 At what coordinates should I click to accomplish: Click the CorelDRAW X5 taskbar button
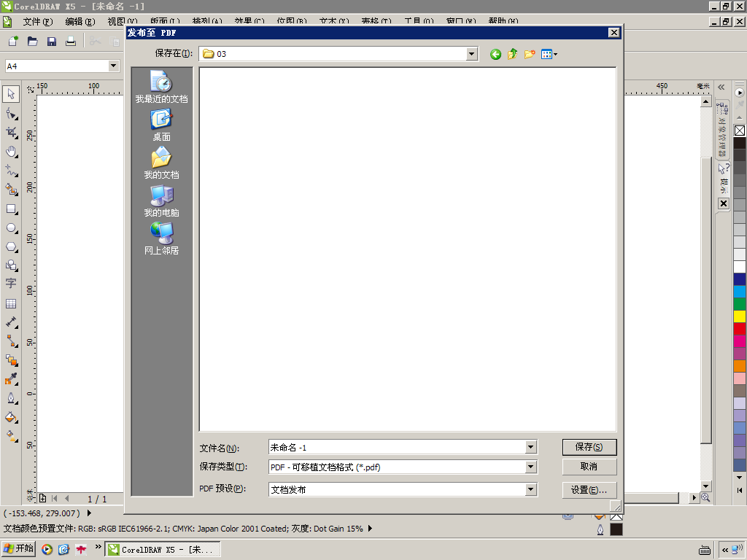coord(163,550)
